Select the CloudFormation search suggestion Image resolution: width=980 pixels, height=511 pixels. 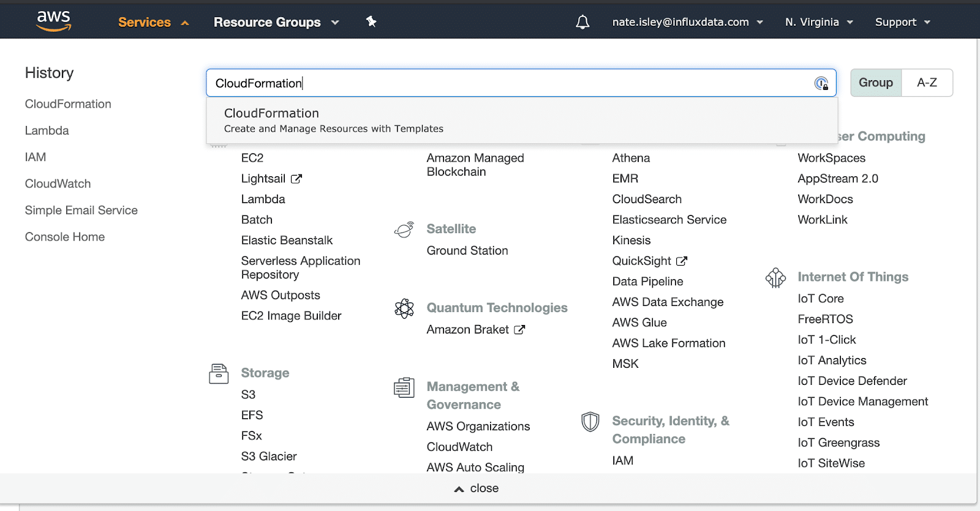click(333, 120)
